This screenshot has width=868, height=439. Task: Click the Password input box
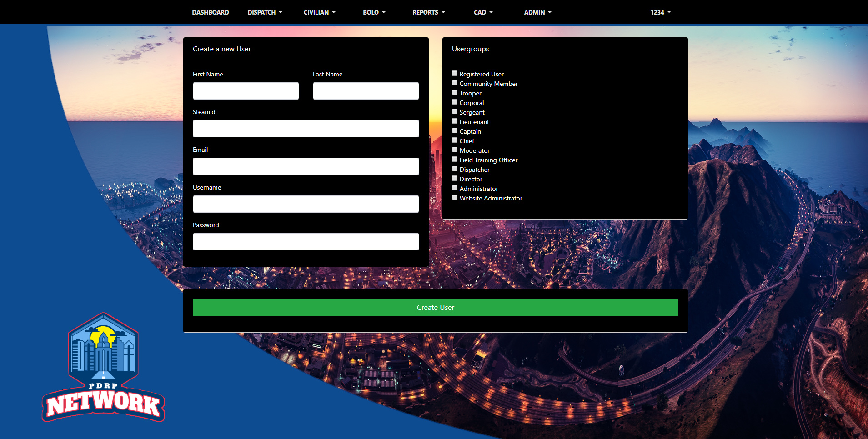tap(306, 241)
